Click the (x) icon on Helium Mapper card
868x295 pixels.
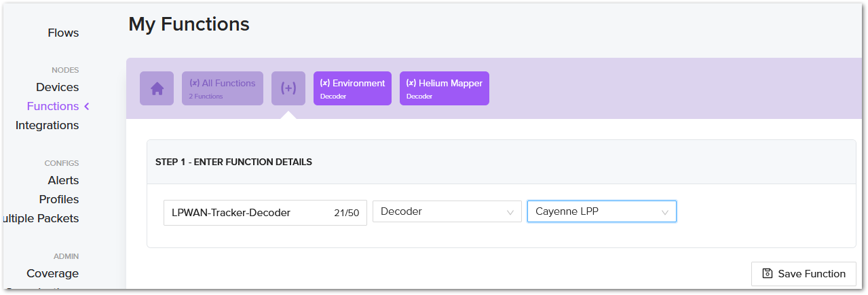pyautogui.click(x=411, y=83)
